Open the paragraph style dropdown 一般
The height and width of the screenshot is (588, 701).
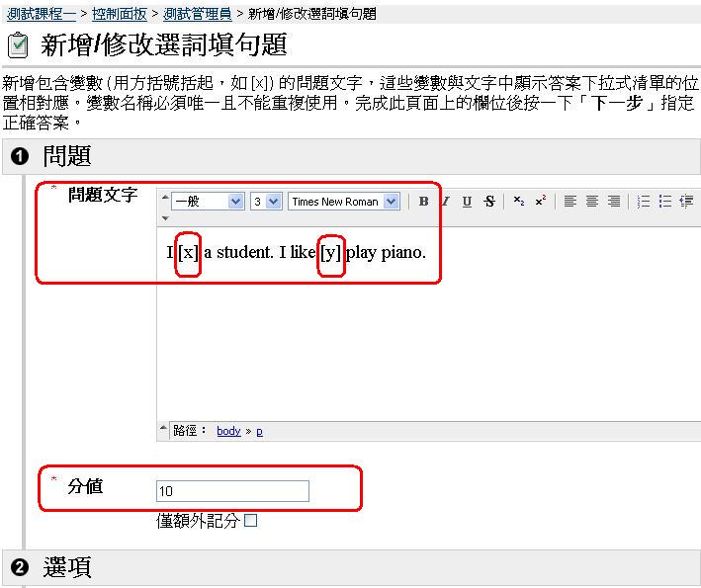[208, 202]
